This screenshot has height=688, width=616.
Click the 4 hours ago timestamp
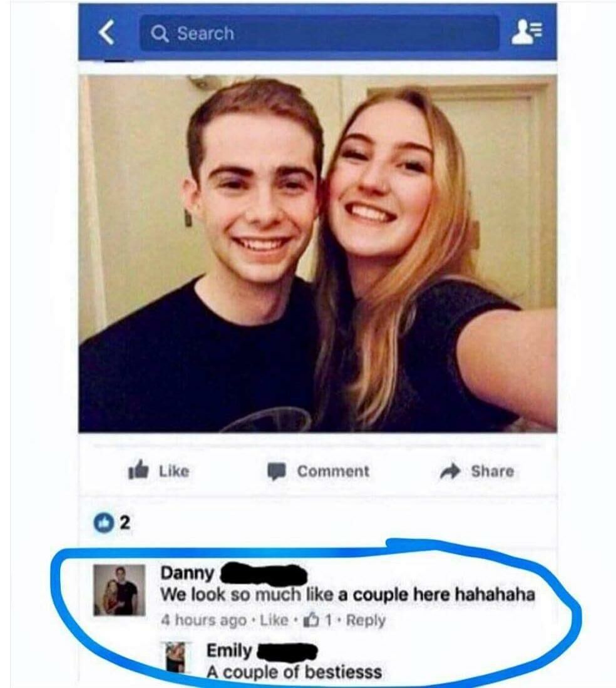pos(203,620)
